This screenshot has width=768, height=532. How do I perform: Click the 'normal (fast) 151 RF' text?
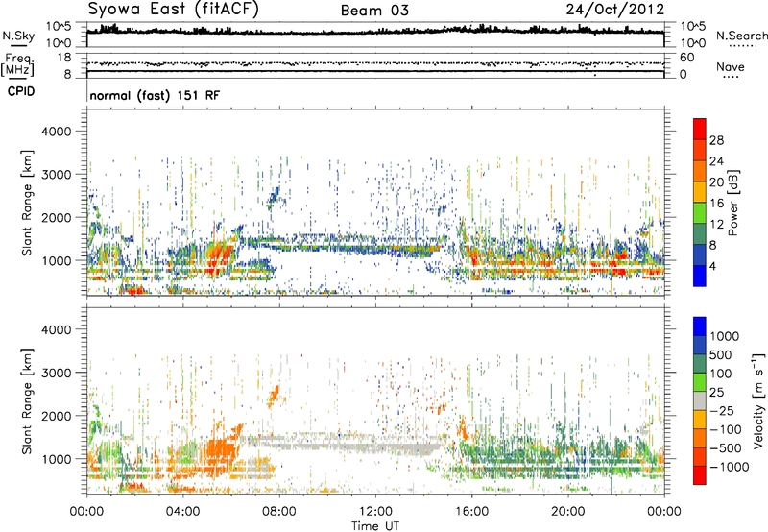pyautogui.click(x=155, y=95)
